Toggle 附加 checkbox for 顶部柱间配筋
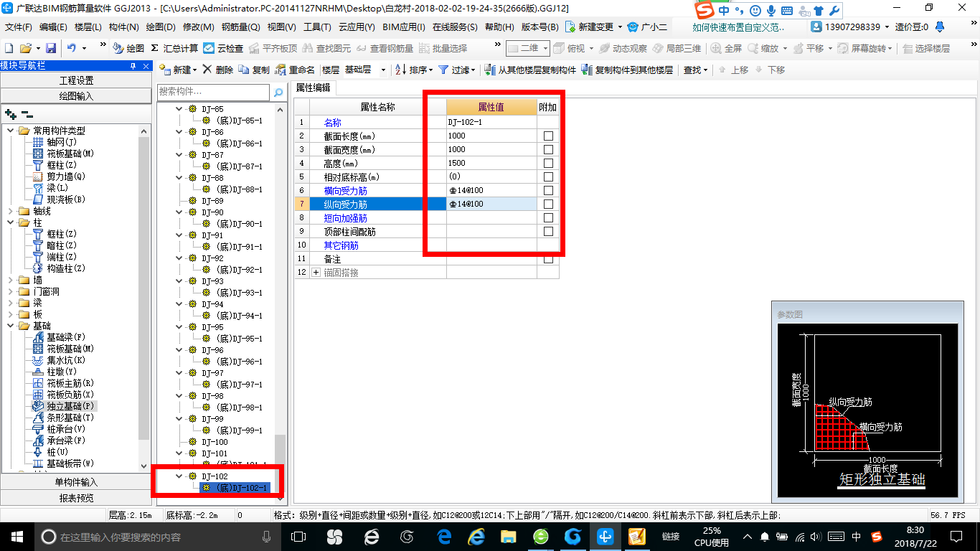The width and height of the screenshot is (980, 551). click(548, 231)
